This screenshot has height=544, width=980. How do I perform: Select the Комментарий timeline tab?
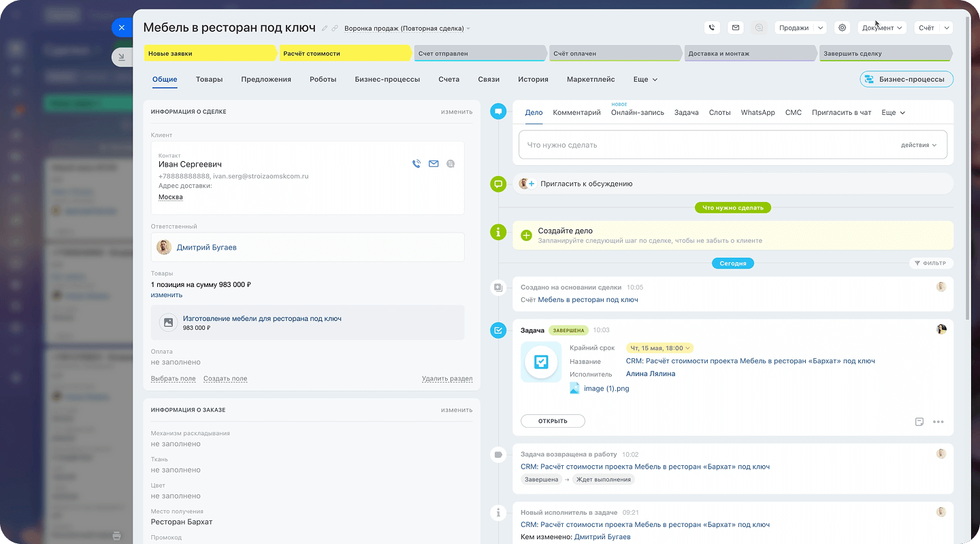[x=576, y=112]
